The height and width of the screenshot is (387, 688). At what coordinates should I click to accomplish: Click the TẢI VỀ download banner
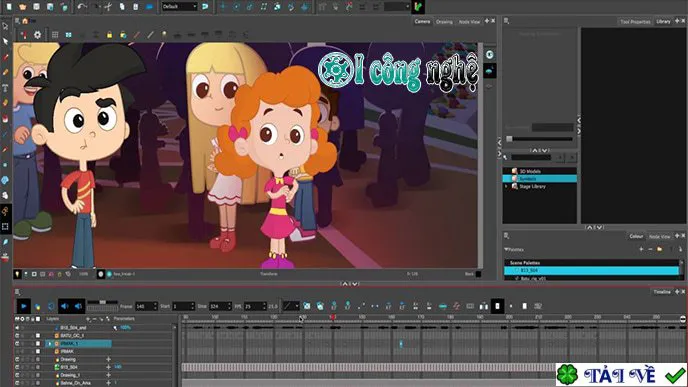click(621, 375)
